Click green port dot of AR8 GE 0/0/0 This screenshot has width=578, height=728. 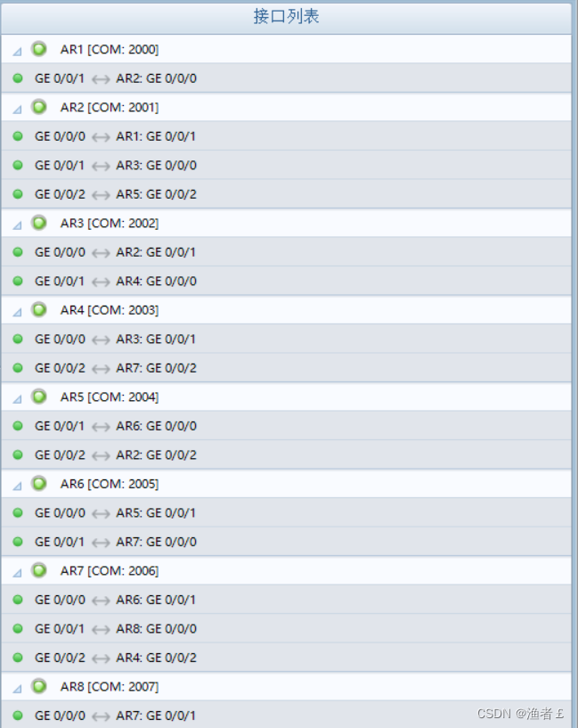[x=18, y=716]
